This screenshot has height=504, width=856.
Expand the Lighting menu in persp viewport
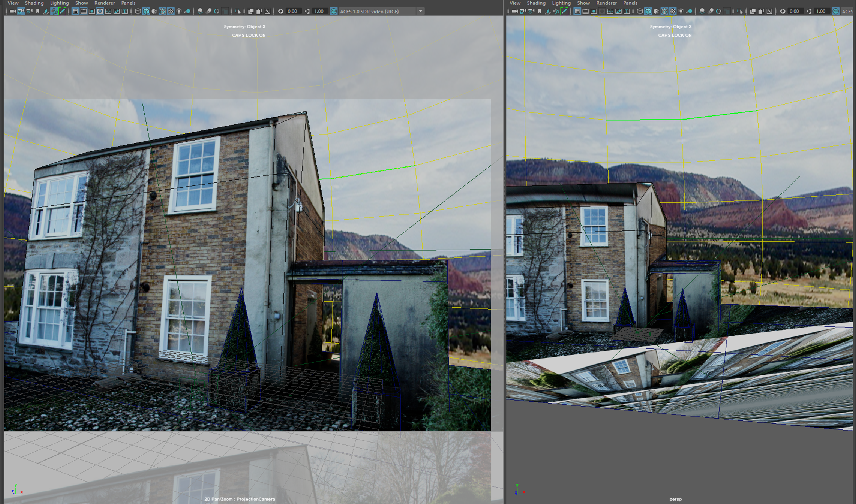tap(561, 3)
